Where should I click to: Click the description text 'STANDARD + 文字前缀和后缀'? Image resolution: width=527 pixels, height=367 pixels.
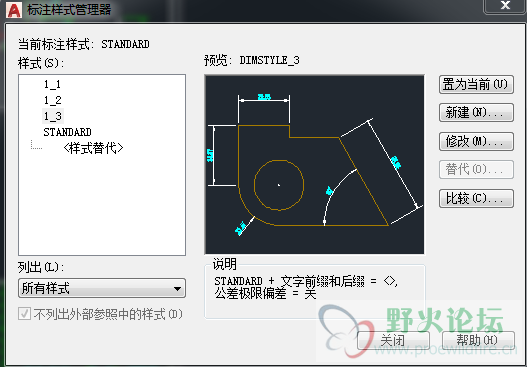point(289,281)
